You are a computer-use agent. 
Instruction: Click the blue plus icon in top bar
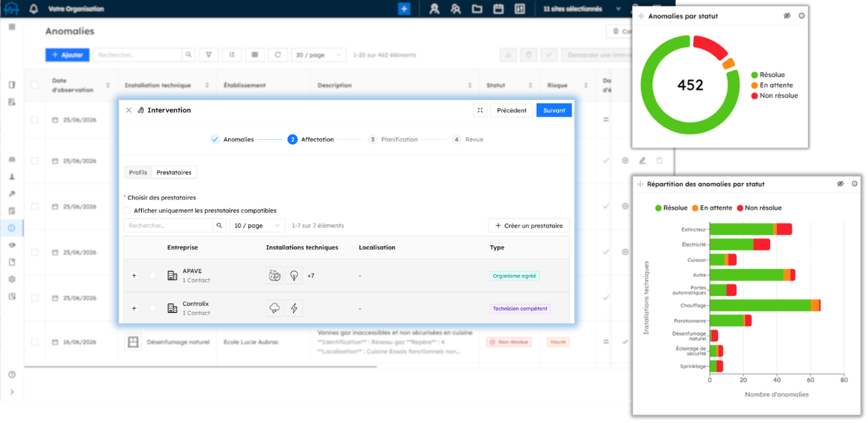coord(404,9)
